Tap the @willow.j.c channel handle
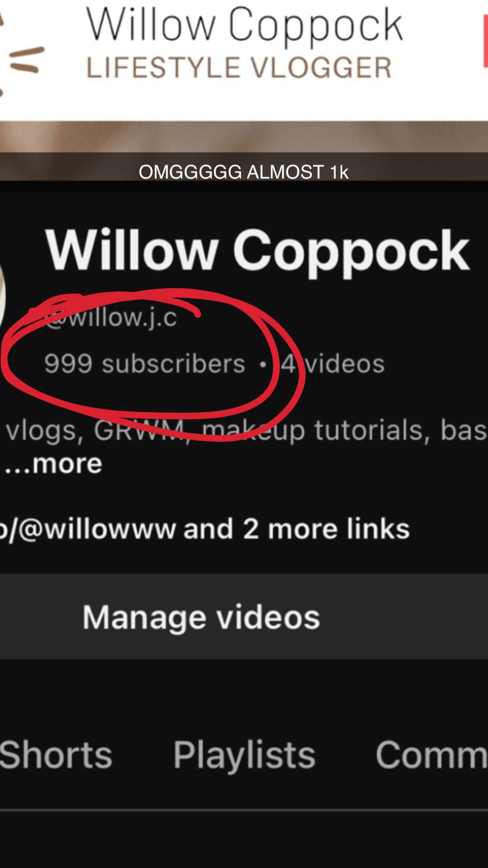The image size is (488, 868). click(111, 318)
